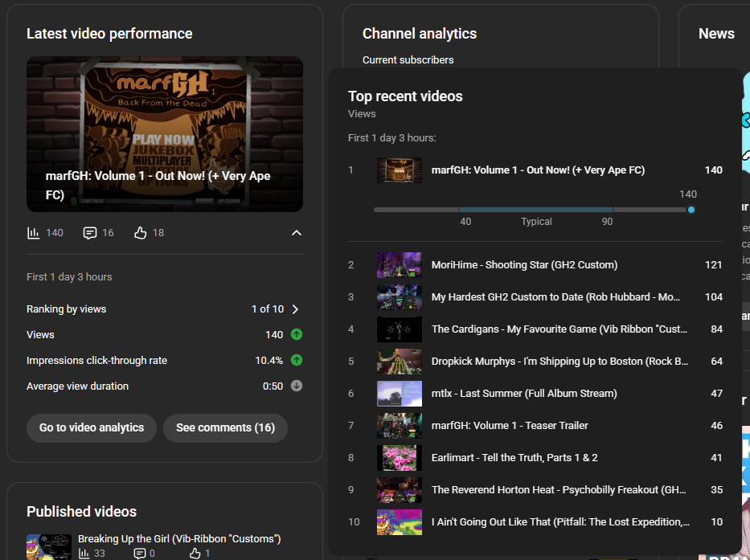Select MoriHime - Shooting Star video row
750x560 pixels.
[524, 265]
